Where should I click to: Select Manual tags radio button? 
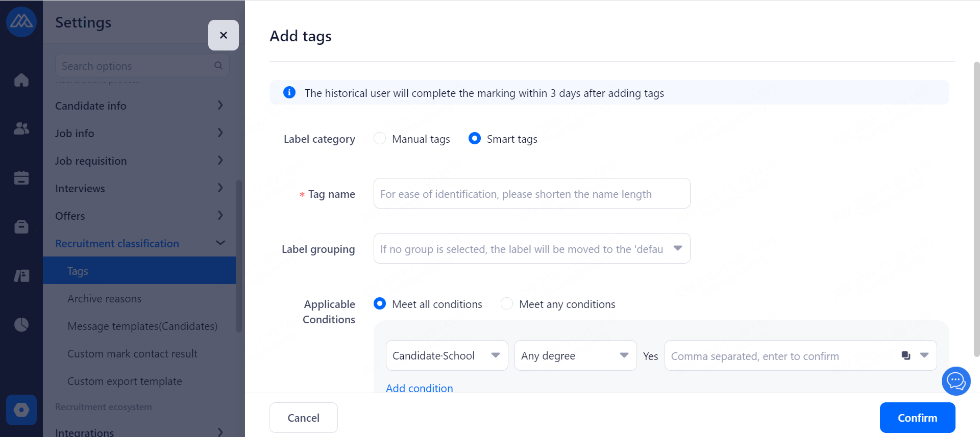pyautogui.click(x=380, y=139)
